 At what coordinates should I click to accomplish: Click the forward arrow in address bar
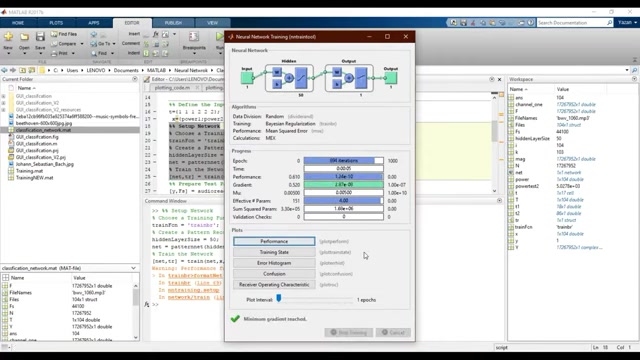click(13, 70)
